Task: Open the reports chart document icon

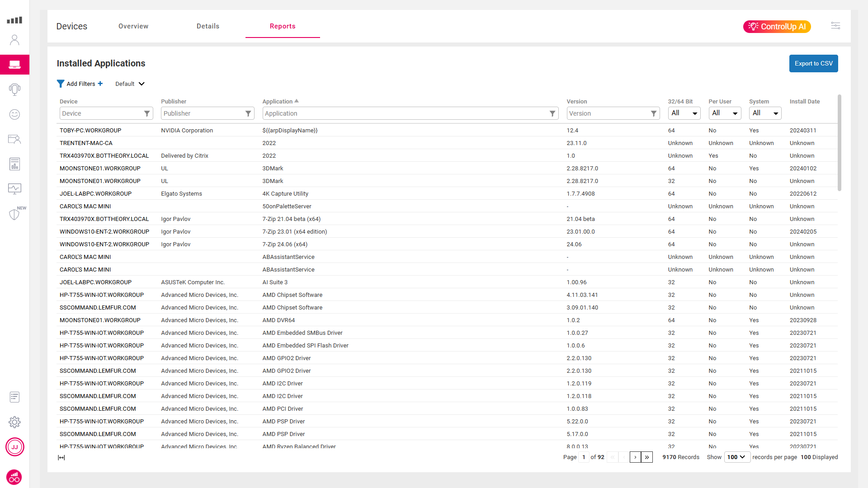Action: click(14, 164)
